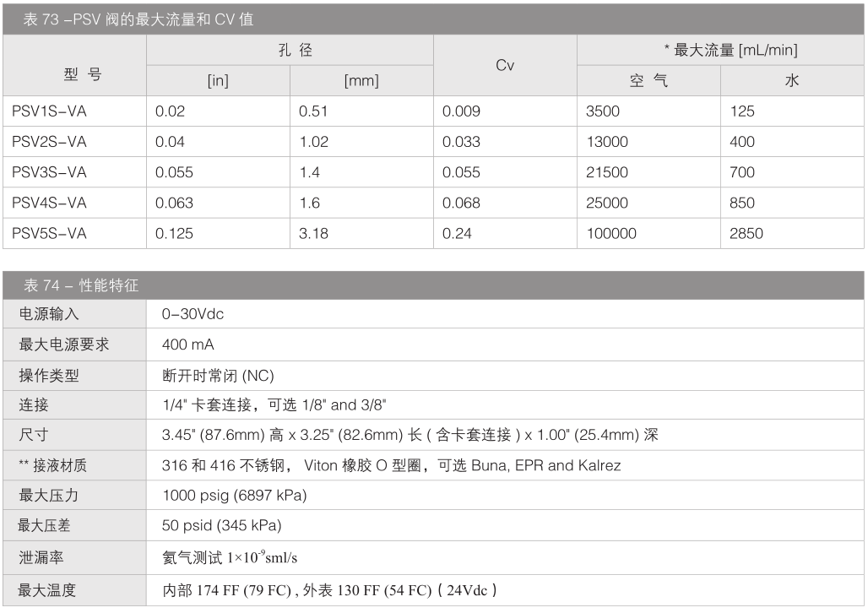Screen dimensions: 868x613
Task: Click the '最大压力' row label
Action: point(49,495)
